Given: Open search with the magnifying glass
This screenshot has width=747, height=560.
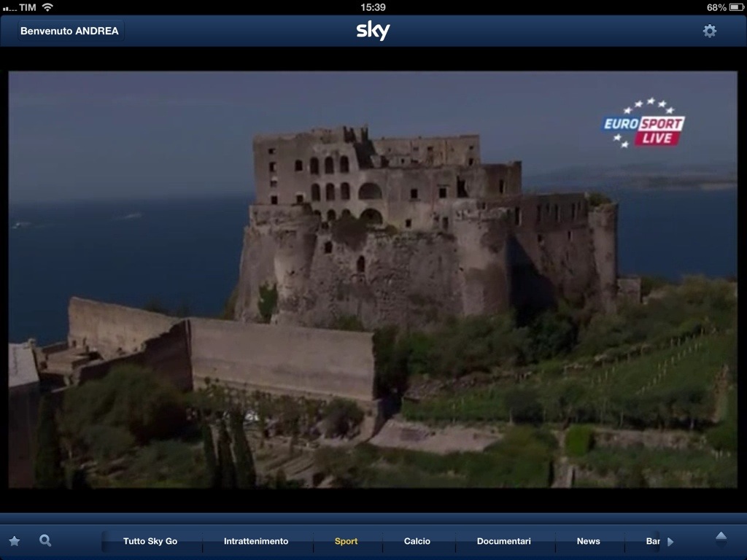Looking at the screenshot, I should (x=45, y=540).
